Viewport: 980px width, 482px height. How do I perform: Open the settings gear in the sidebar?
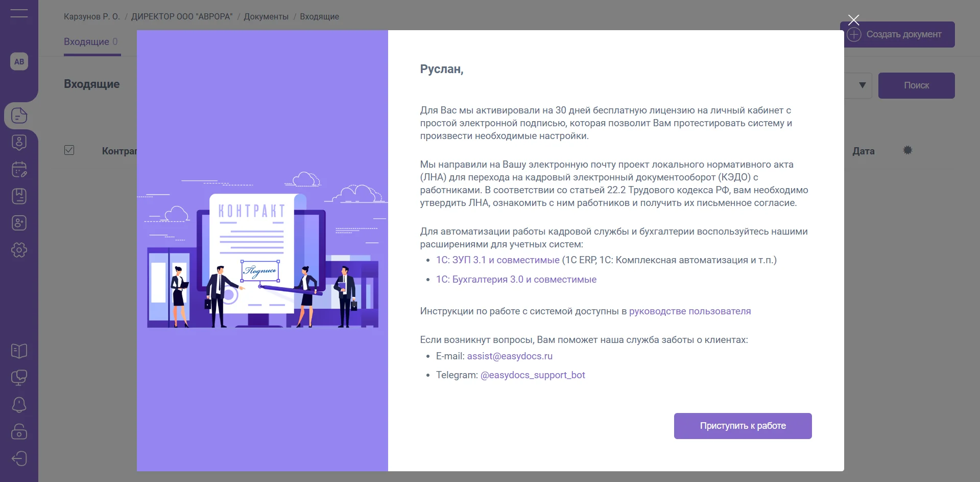point(19,250)
